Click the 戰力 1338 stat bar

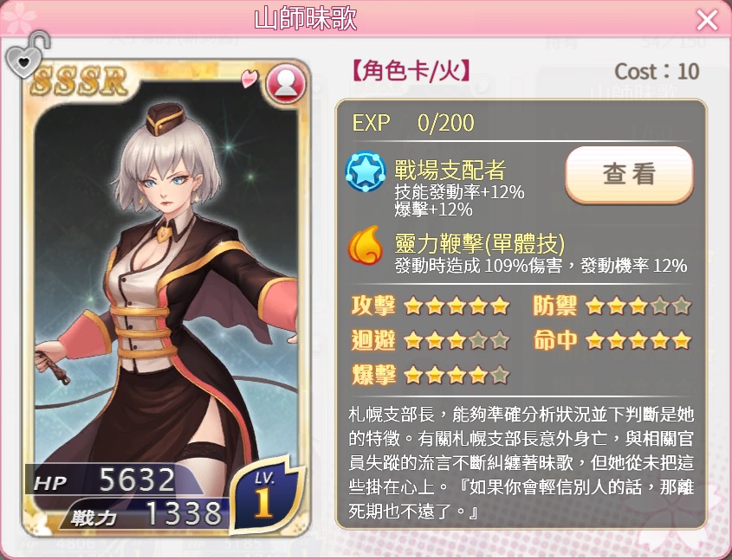click(x=145, y=514)
